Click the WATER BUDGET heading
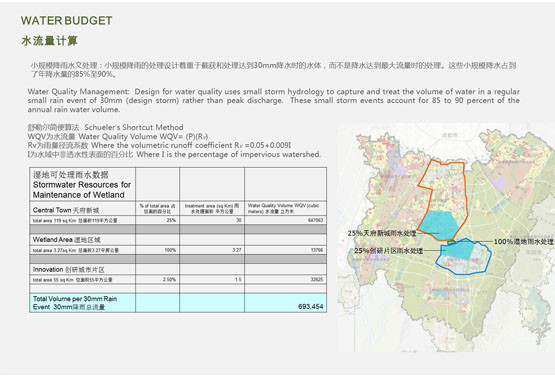Image resolution: width=555 pixels, height=388 pixels. 67,21
